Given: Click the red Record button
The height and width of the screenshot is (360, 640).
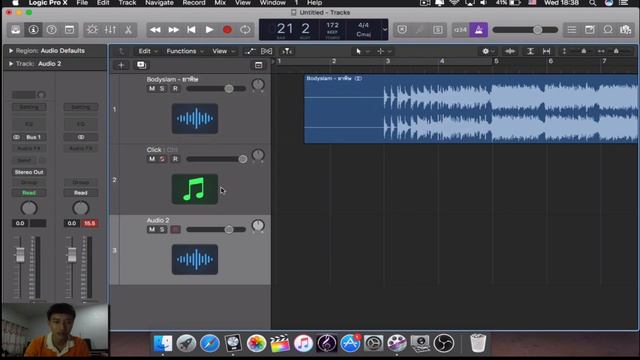Looking at the screenshot, I should (x=227, y=30).
